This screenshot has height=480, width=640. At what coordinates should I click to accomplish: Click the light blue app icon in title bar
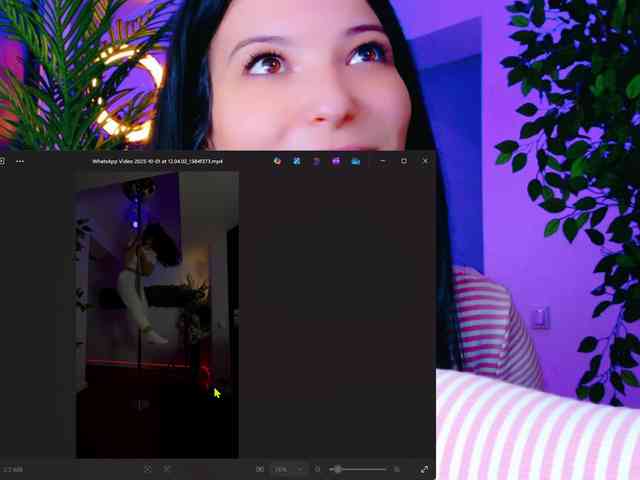[x=356, y=161]
